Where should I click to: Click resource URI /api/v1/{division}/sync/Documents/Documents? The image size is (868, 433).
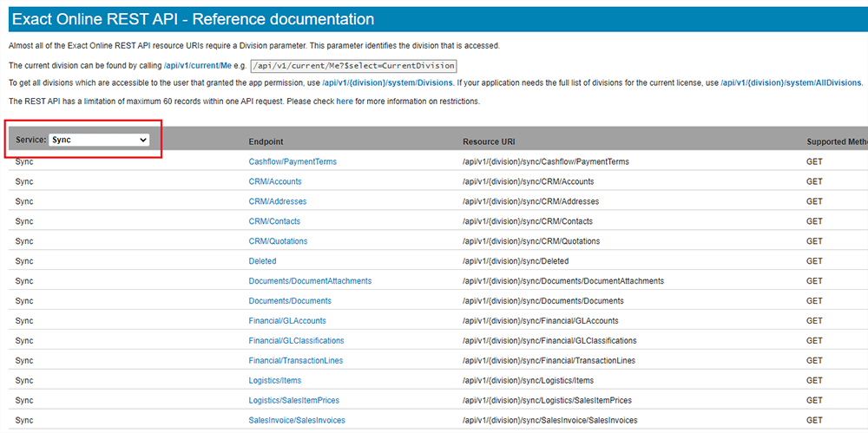click(x=543, y=301)
